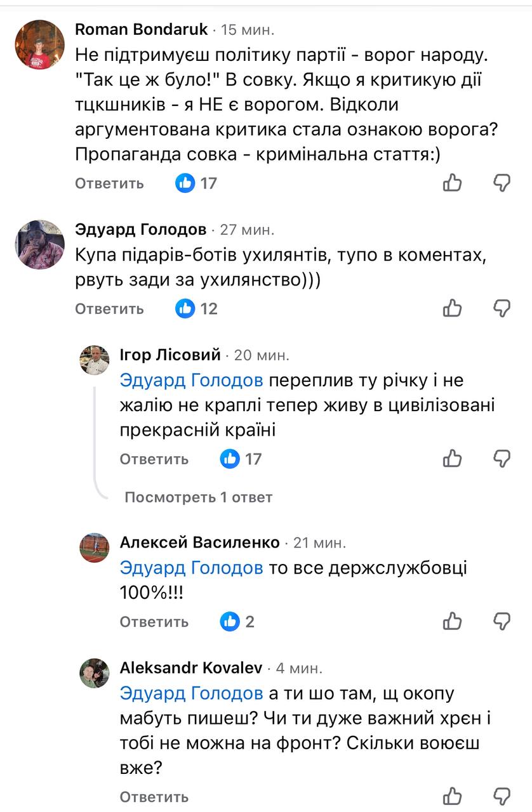
Task: Dislike Алексей Василенко's reply
Action: (x=501, y=622)
